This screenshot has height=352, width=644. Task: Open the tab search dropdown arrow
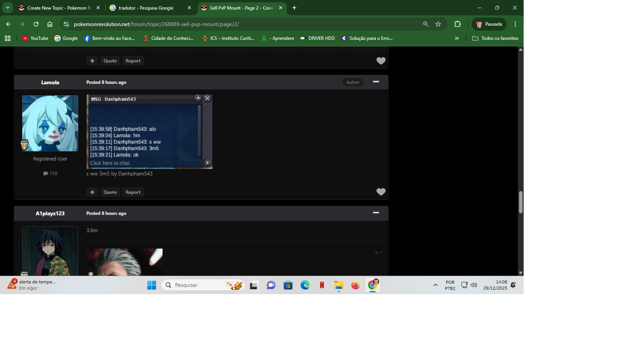click(8, 8)
